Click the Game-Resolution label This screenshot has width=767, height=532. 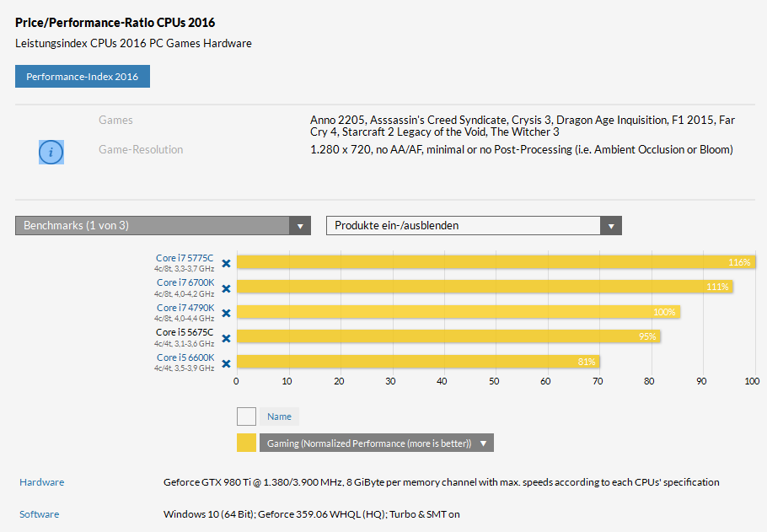coord(141,149)
